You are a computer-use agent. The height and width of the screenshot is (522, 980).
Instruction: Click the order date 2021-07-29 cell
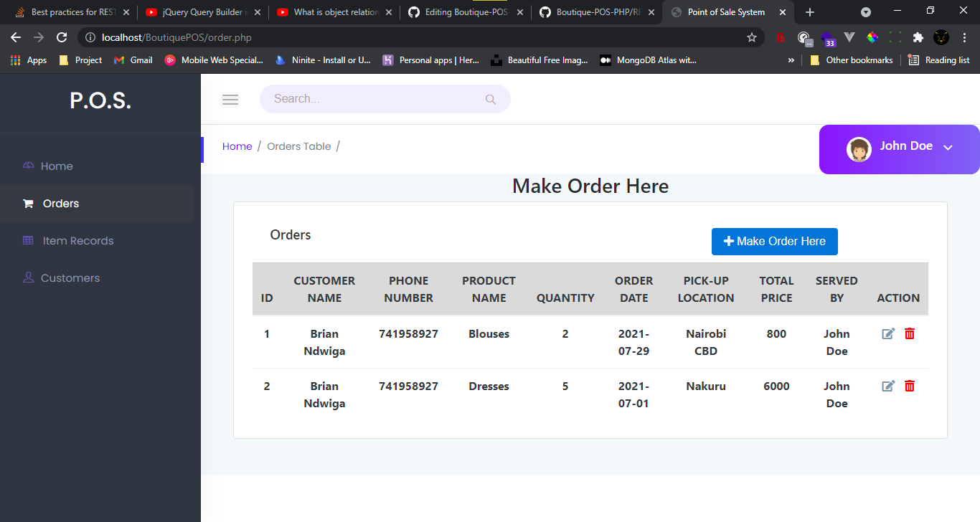(634, 342)
